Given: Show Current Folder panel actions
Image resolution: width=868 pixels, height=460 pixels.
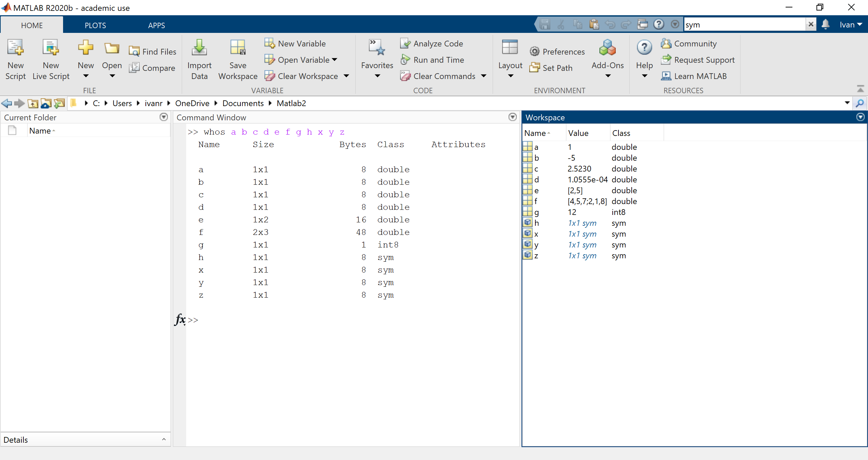Looking at the screenshot, I should click(164, 117).
